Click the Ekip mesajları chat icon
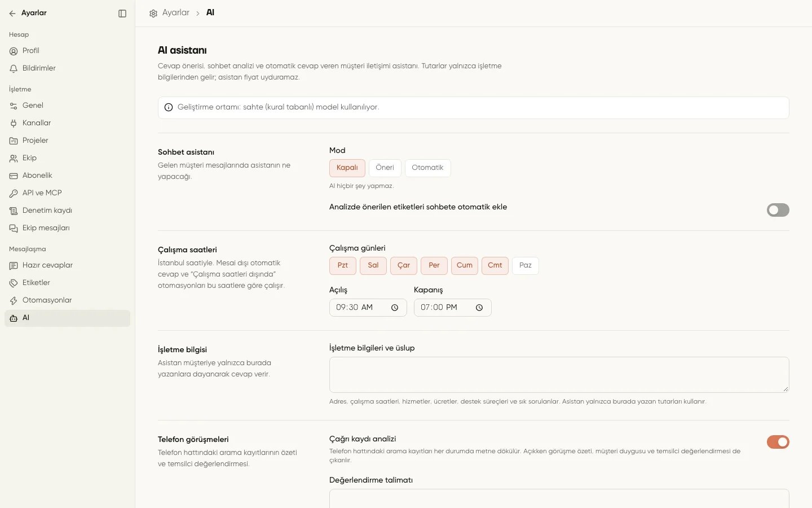Image resolution: width=812 pixels, height=508 pixels. (14, 228)
